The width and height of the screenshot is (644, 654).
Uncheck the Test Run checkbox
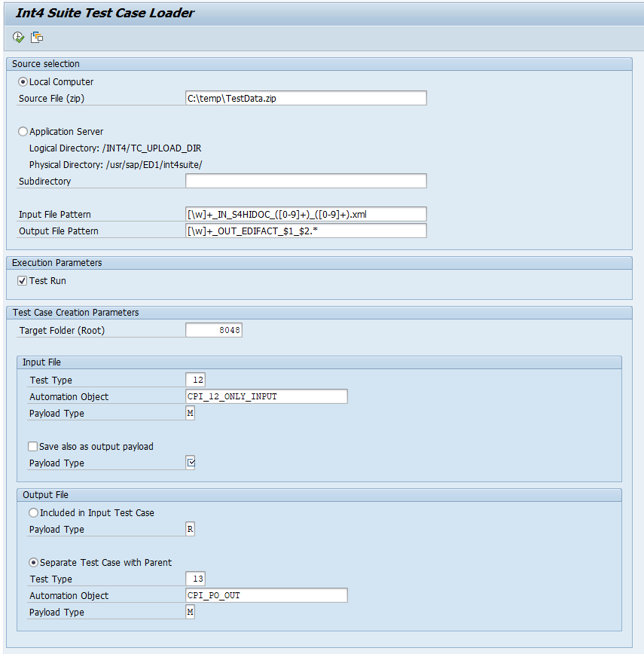tap(22, 280)
